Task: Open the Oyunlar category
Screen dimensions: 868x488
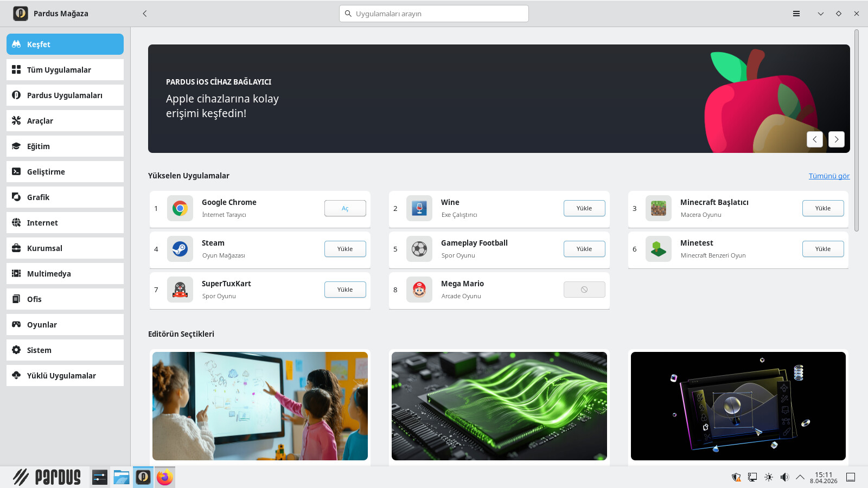Action: click(x=65, y=325)
